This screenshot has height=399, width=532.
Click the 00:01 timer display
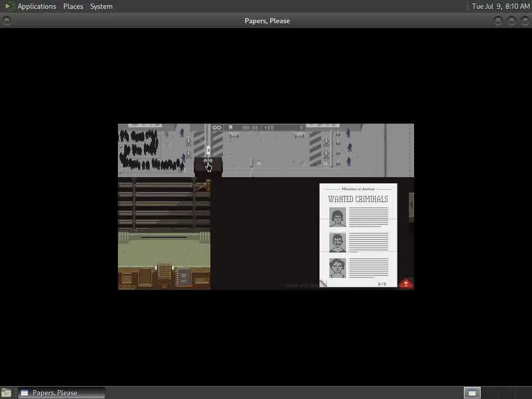(250, 128)
